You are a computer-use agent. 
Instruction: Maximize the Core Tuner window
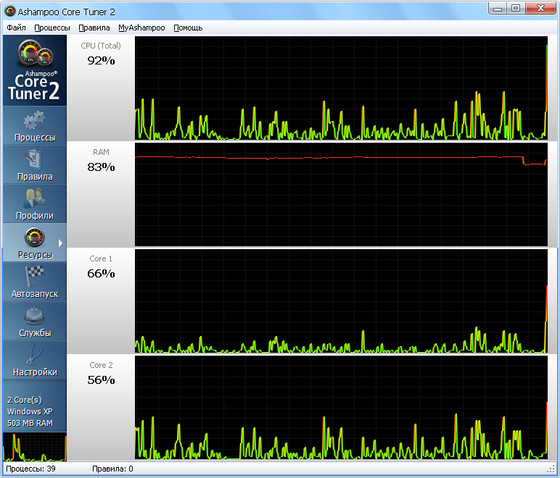[516, 8]
